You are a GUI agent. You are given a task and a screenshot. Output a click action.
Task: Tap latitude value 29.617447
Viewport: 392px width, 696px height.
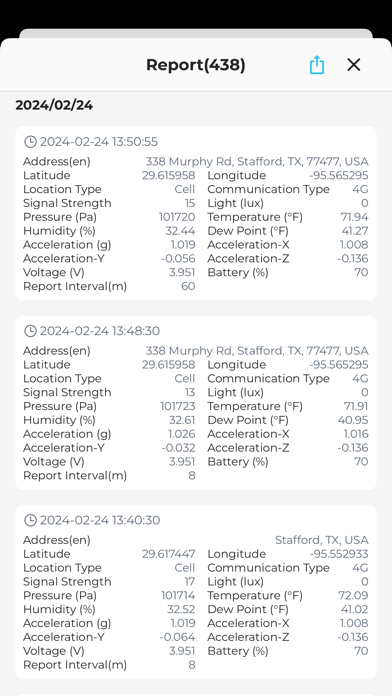168,554
